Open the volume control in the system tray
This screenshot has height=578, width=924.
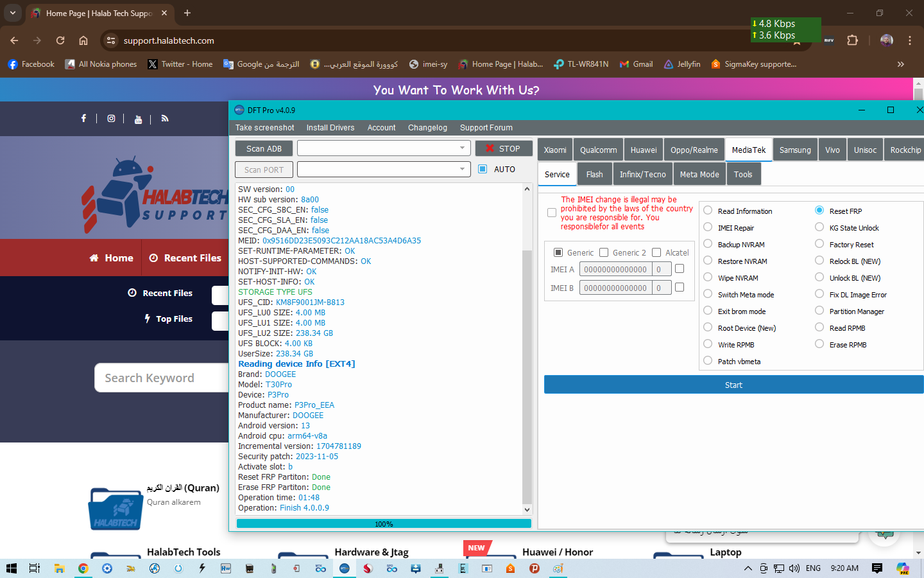[794, 568]
